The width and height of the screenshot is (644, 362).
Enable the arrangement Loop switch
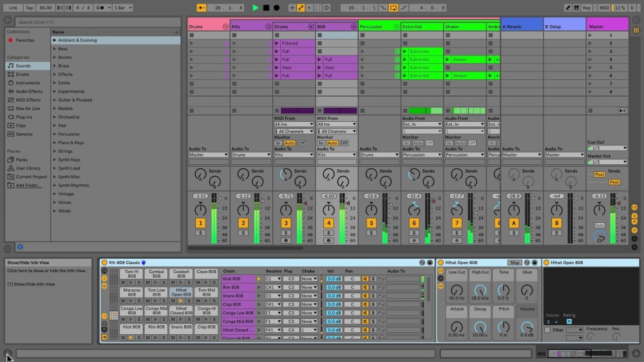point(393,8)
